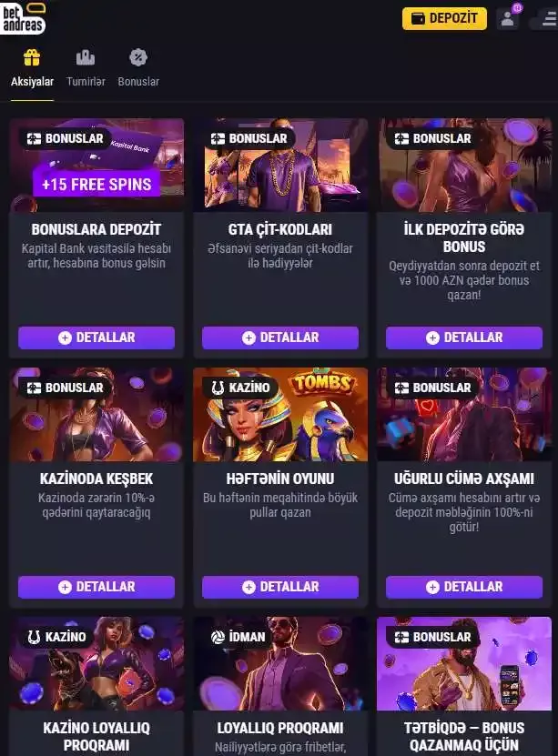Expand Detallar for İlk Depozitə Görə Bonus
558x756 pixels.
point(464,338)
